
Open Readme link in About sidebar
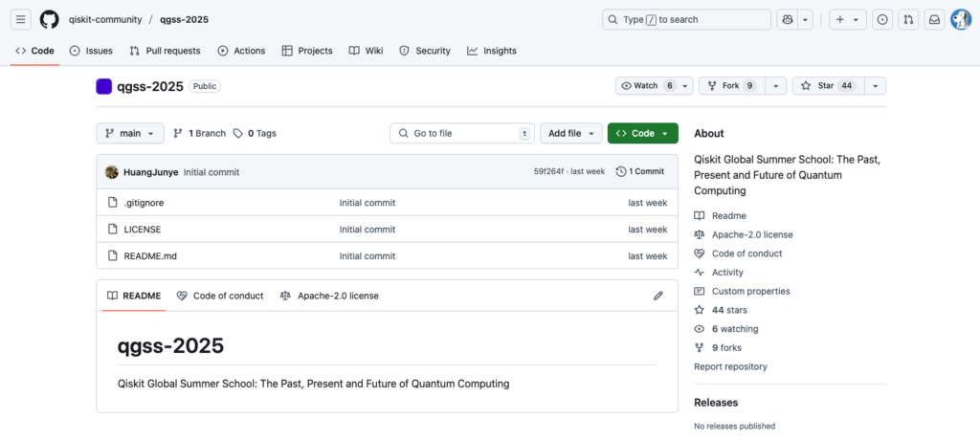(720, 215)
